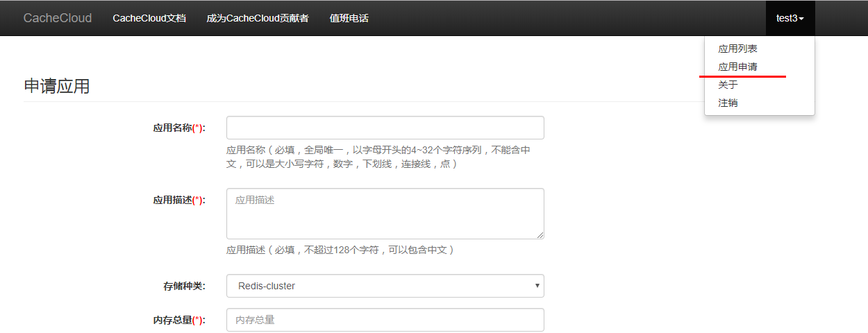Click the help text about 应用名称 必填，全局唯一
The width and height of the screenshot is (868, 333).
379,157
